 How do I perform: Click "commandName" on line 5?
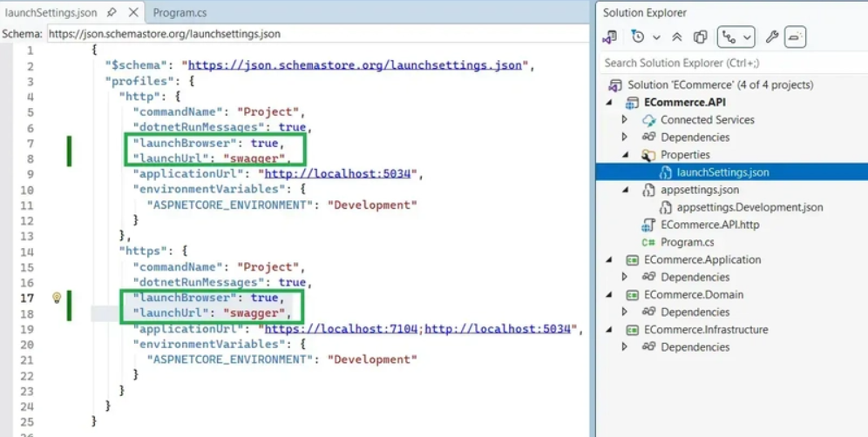click(178, 112)
